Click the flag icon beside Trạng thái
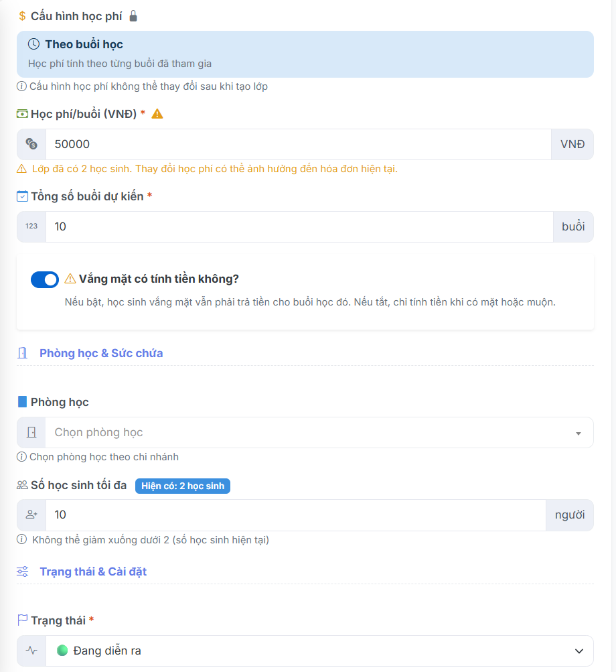This screenshot has width=616, height=672. 23,620
